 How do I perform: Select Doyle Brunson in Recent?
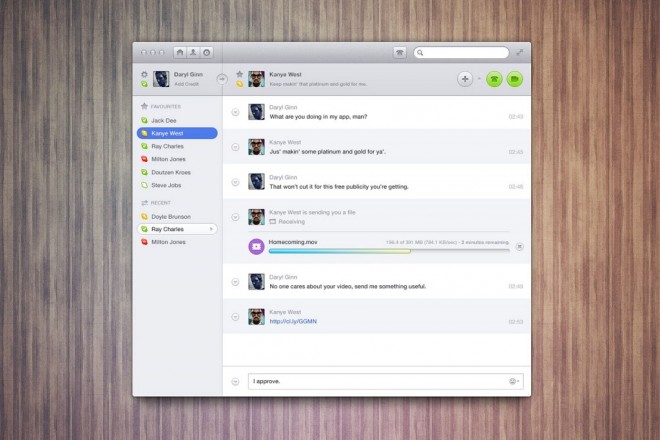[x=177, y=216]
